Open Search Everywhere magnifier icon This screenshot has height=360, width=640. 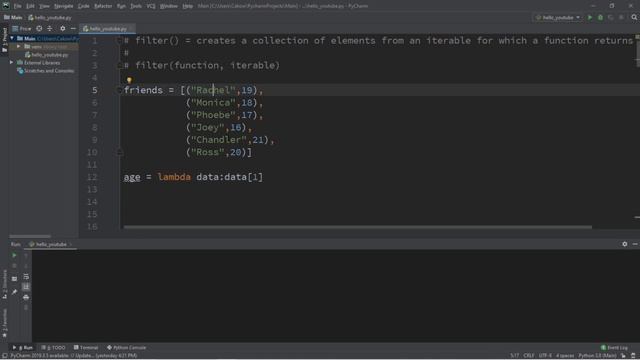tap(634, 18)
